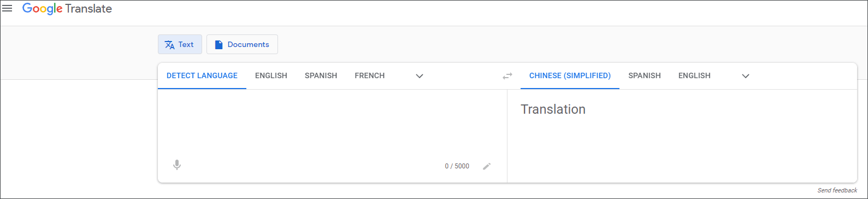Click the Google Translate logo

click(x=67, y=9)
